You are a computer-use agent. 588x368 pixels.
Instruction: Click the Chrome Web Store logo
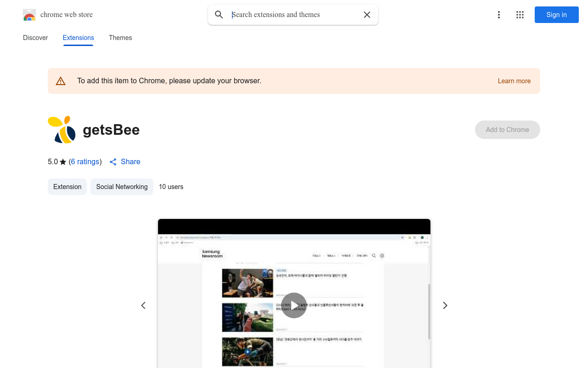click(x=29, y=15)
